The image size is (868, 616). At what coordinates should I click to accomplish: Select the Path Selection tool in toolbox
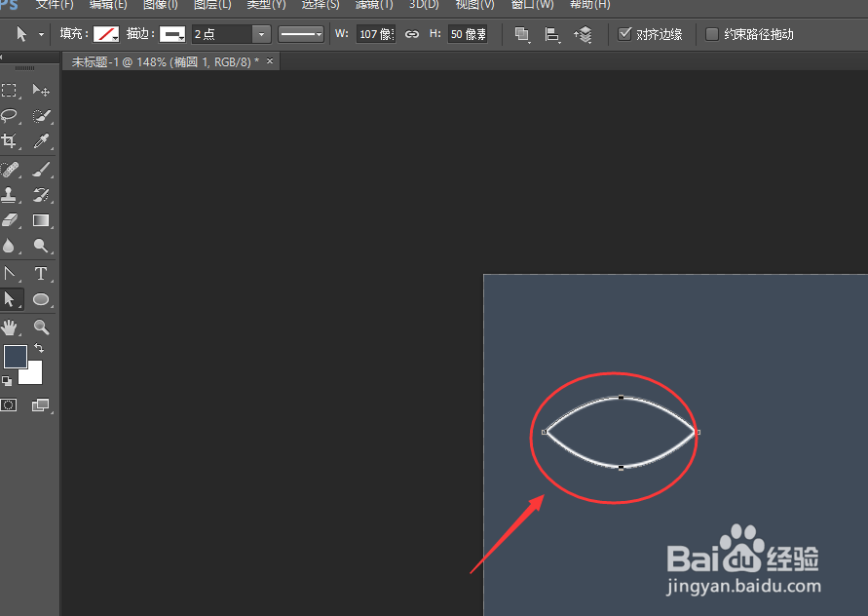tap(10, 299)
